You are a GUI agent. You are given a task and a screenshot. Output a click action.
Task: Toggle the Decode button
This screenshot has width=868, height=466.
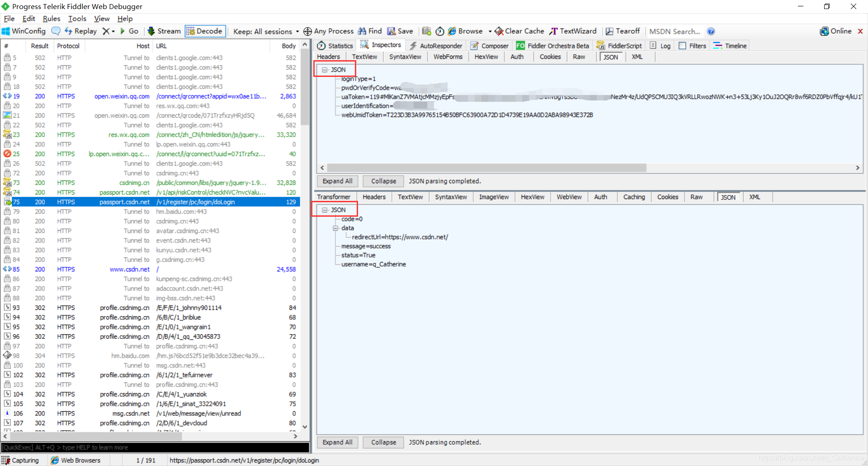coord(205,31)
